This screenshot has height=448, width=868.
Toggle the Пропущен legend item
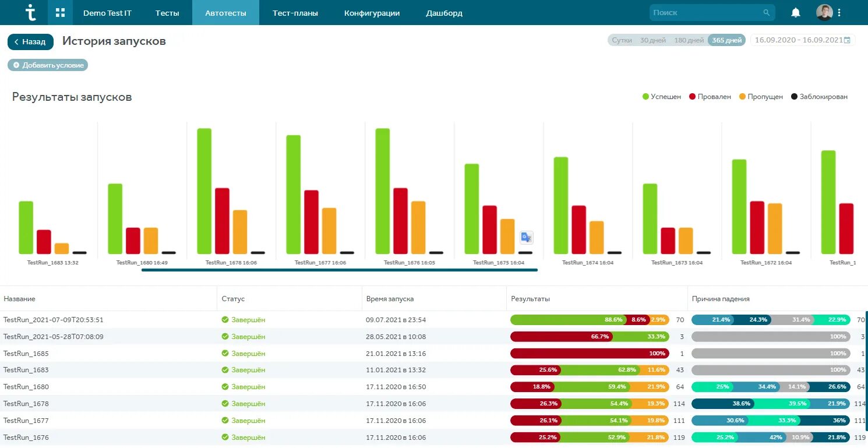coord(761,97)
